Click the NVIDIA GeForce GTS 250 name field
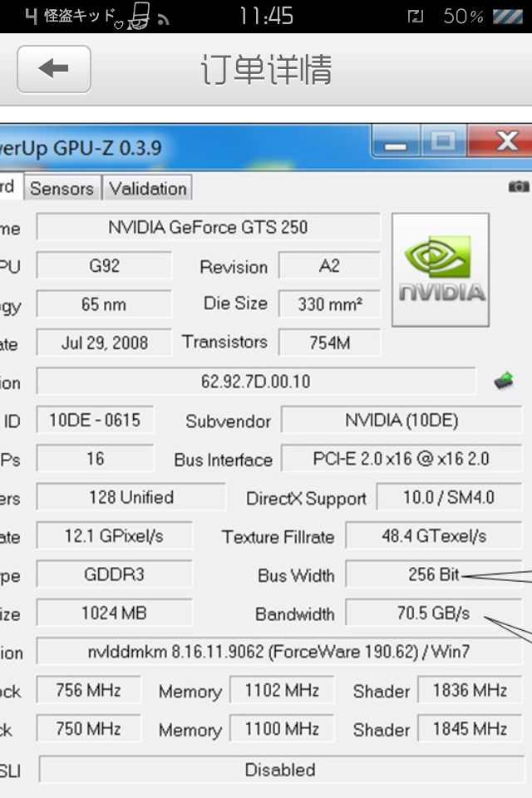532x798 pixels. [208, 227]
